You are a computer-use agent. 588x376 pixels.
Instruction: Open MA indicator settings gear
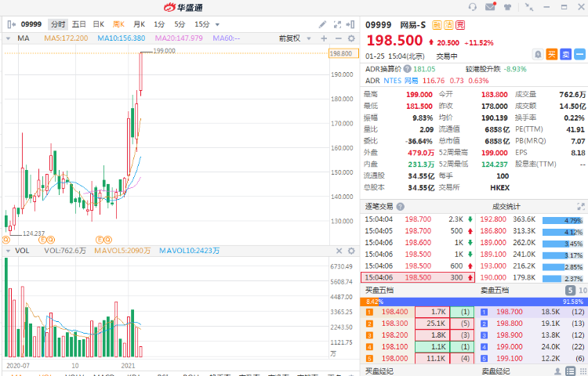pyautogui.click(x=351, y=38)
